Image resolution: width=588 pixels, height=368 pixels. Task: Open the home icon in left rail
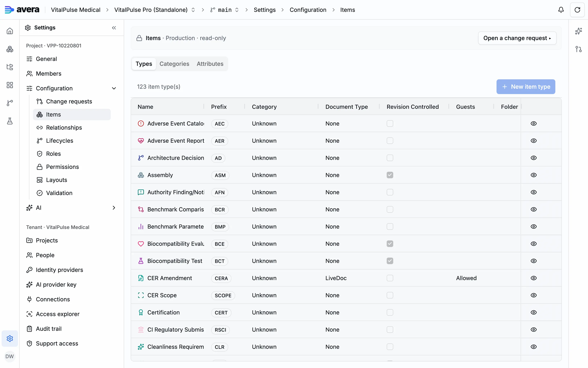10,31
